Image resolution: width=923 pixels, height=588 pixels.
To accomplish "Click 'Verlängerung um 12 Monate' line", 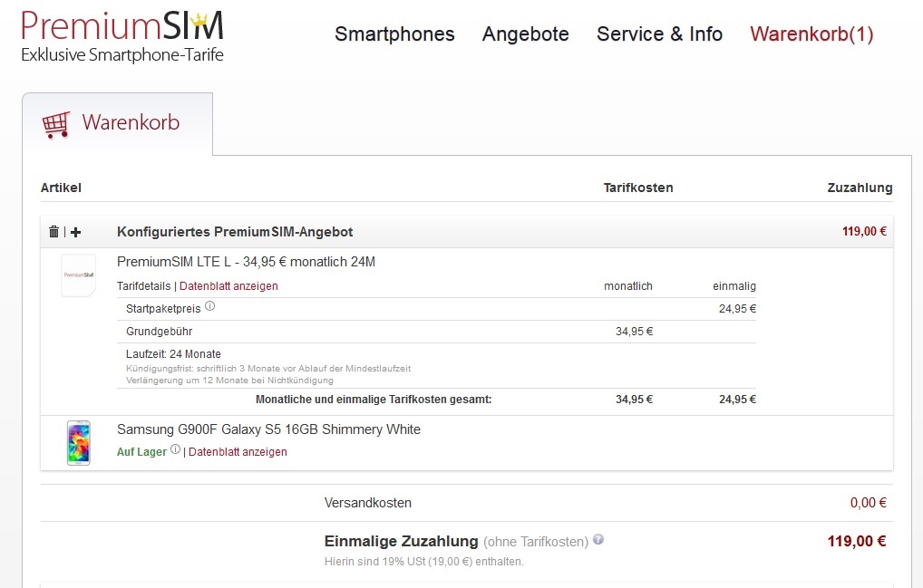I will pyautogui.click(x=229, y=381).
